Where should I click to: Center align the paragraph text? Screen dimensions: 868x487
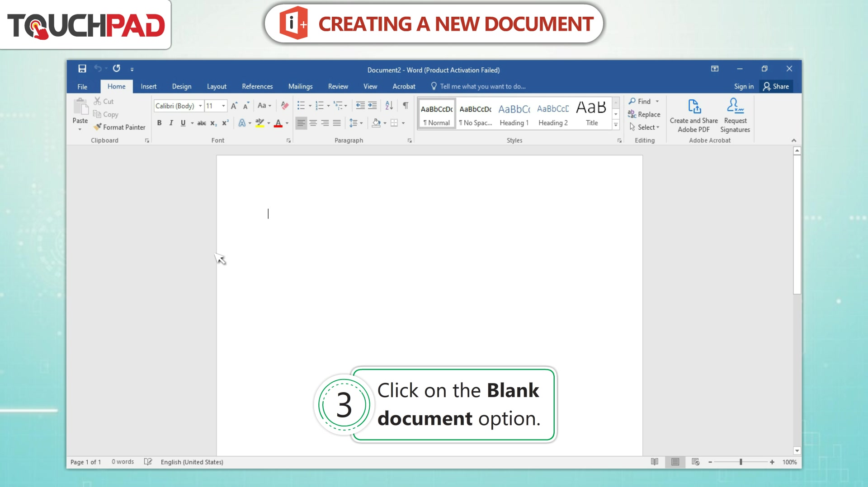tap(313, 123)
